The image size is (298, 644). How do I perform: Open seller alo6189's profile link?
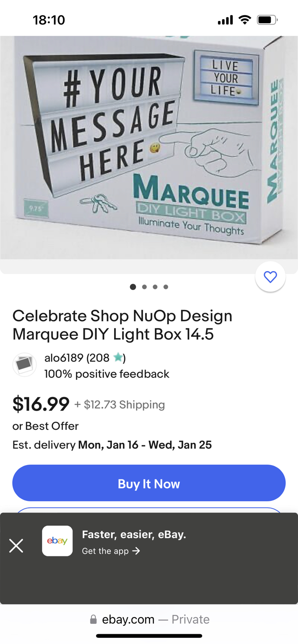point(64,358)
